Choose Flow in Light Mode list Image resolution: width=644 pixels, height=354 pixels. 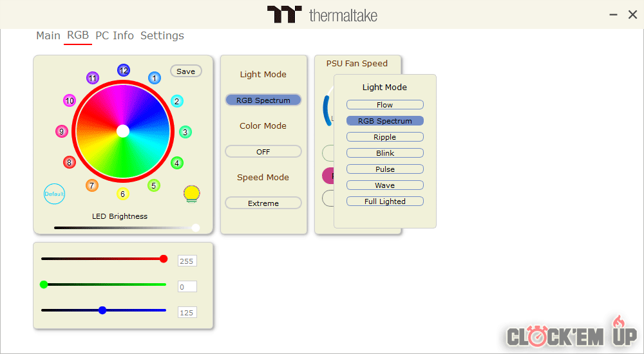385,105
